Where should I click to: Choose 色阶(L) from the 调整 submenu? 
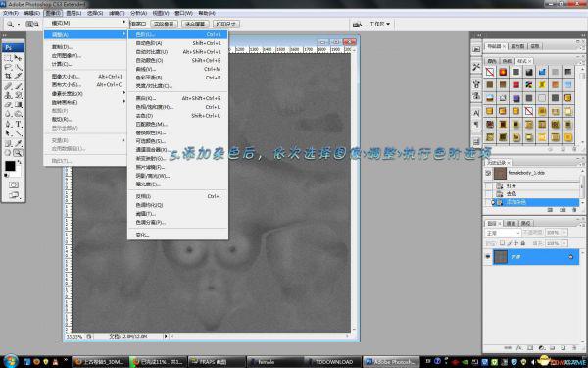(177, 34)
